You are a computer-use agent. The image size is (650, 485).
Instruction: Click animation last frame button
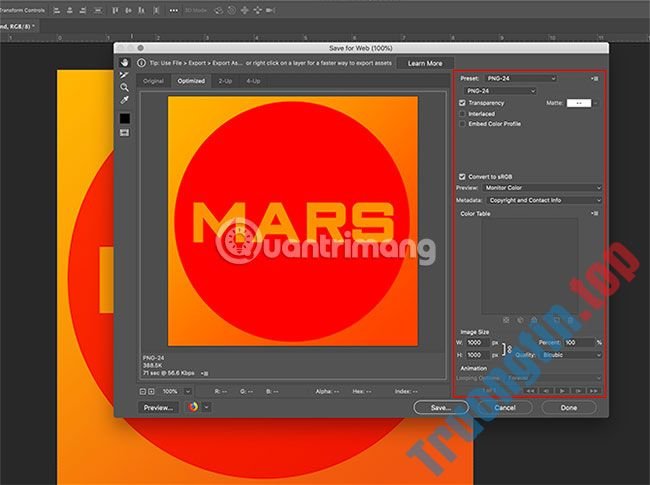594,390
